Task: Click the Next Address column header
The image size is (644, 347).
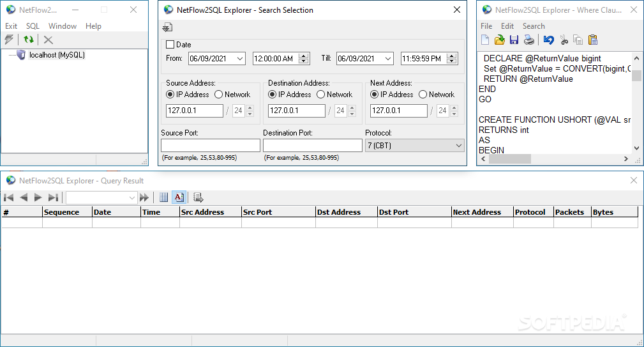Action: [482, 212]
